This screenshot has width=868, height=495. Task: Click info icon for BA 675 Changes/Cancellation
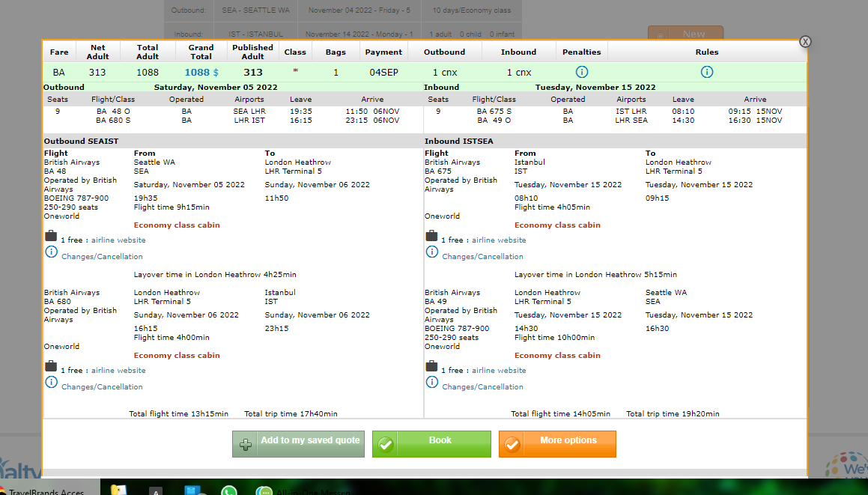pos(431,252)
